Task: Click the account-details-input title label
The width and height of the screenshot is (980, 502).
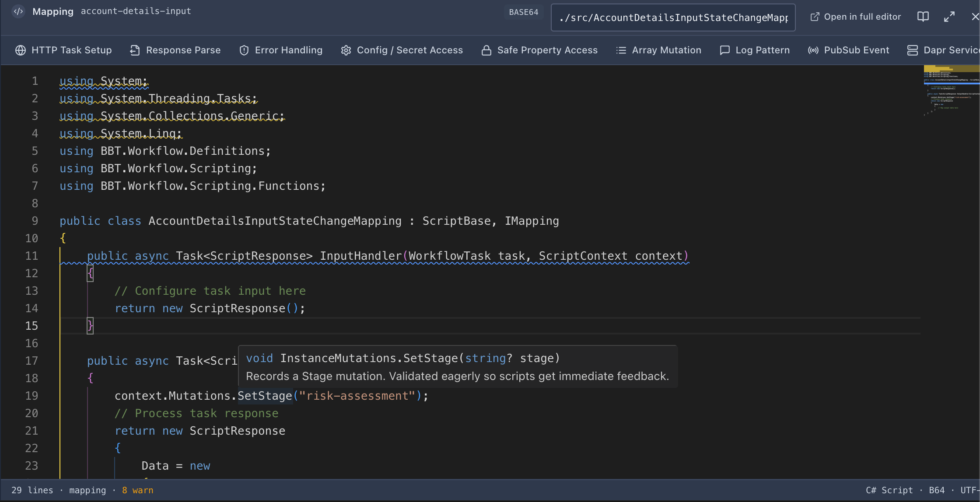Action: tap(136, 11)
